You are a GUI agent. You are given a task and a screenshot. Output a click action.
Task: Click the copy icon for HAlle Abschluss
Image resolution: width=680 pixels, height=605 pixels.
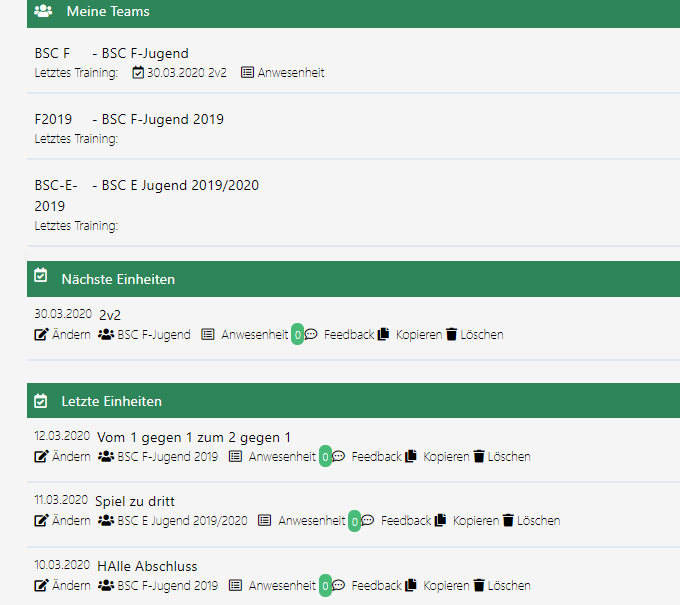(x=411, y=585)
